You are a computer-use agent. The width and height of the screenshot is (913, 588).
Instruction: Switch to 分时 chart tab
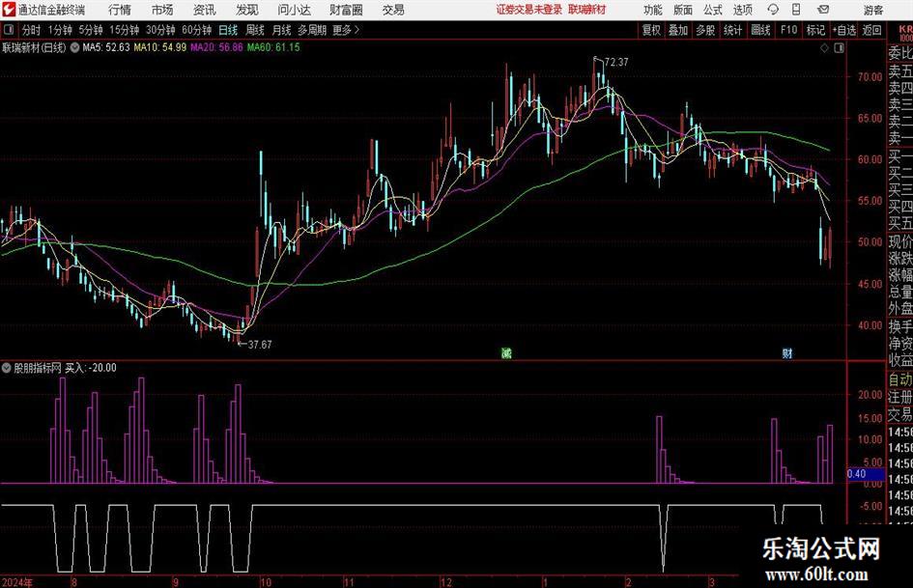pos(31,30)
